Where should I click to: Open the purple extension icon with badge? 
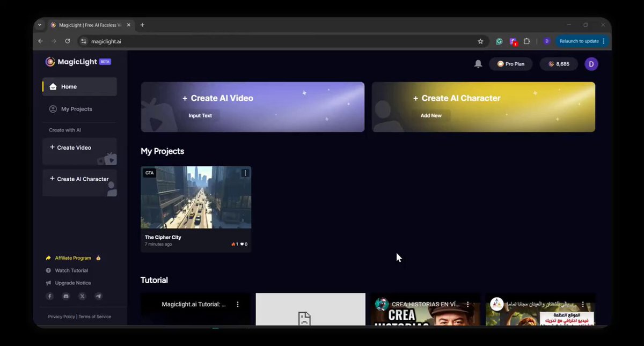pyautogui.click(x=513, y=41)
